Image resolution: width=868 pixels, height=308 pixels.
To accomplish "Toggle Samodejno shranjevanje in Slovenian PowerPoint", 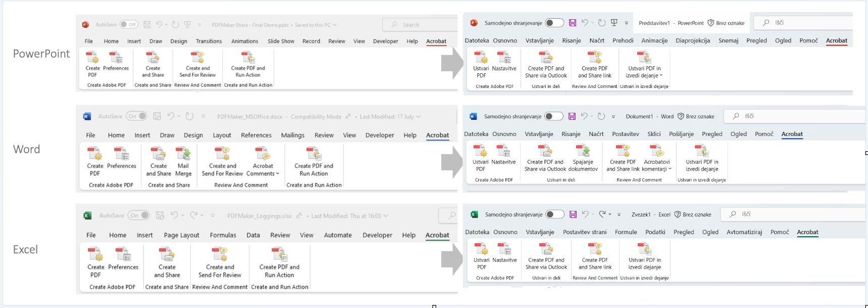I will pos(554,23).
